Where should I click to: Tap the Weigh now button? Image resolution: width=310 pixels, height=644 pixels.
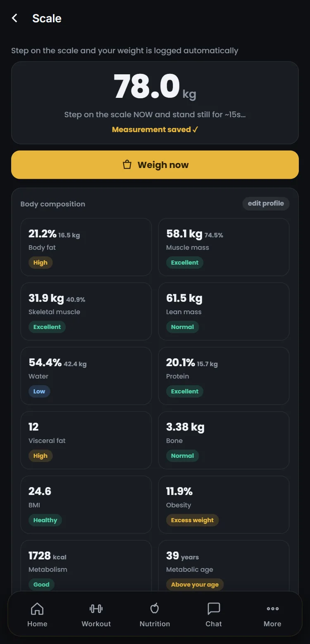[155, 165]
